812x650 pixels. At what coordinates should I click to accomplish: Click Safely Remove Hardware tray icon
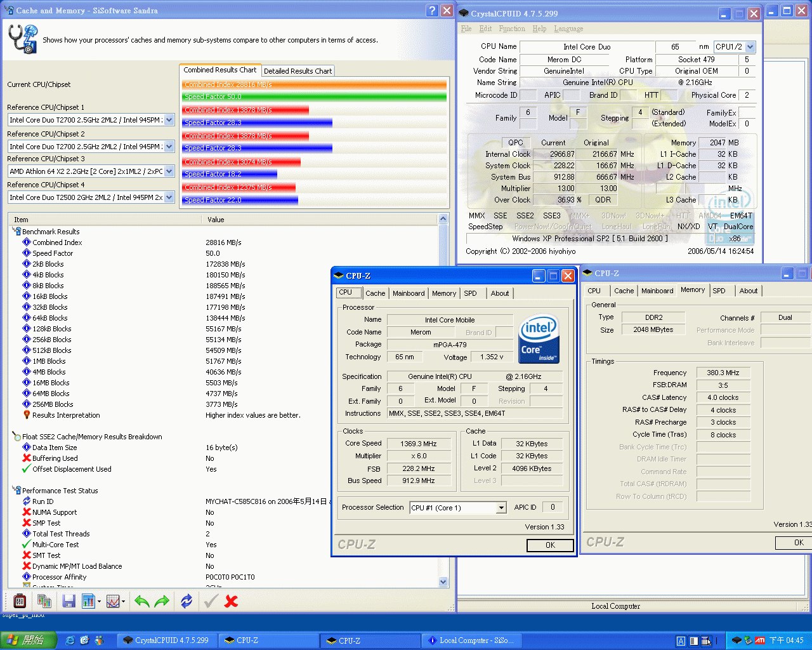coord(749,640)
